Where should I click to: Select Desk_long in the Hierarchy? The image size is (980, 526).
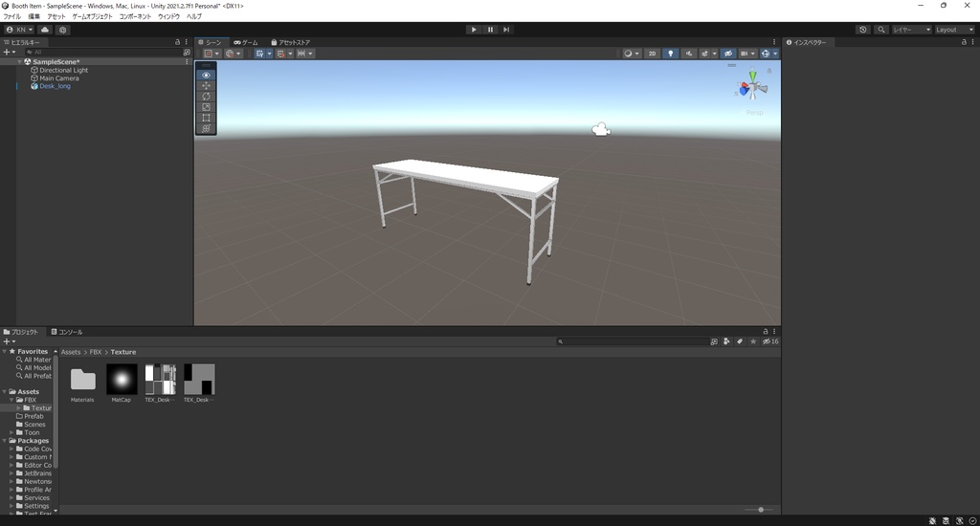pos(55,86)
